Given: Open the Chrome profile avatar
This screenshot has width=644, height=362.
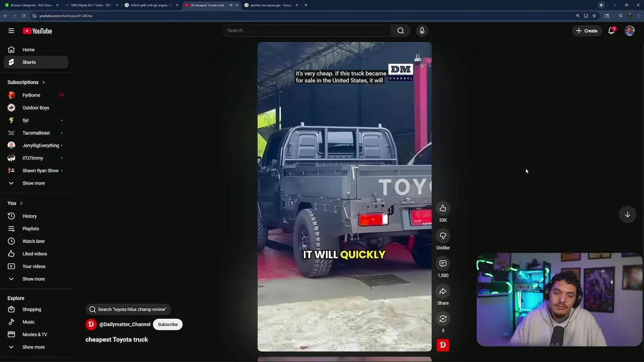Looking at the screenshot, I should (629, 16).
